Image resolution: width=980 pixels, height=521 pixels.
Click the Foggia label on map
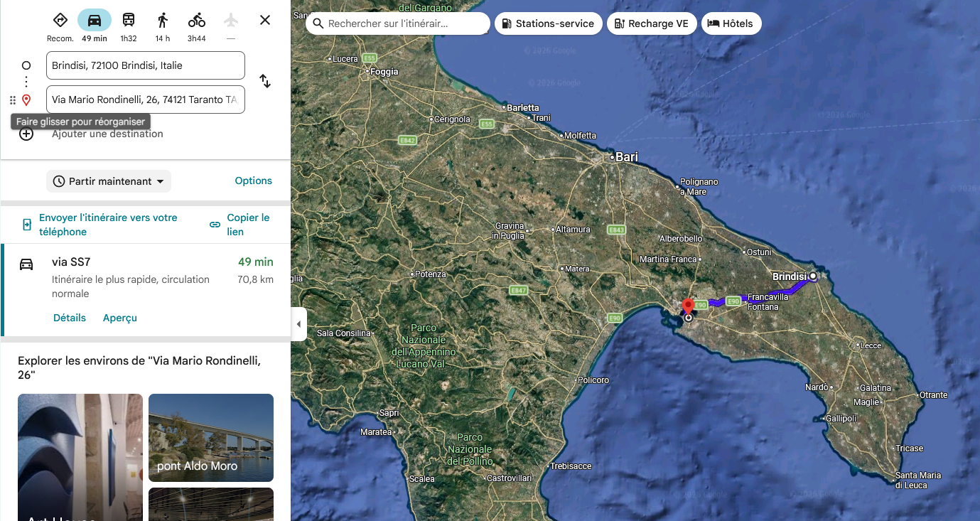point(384,72)
